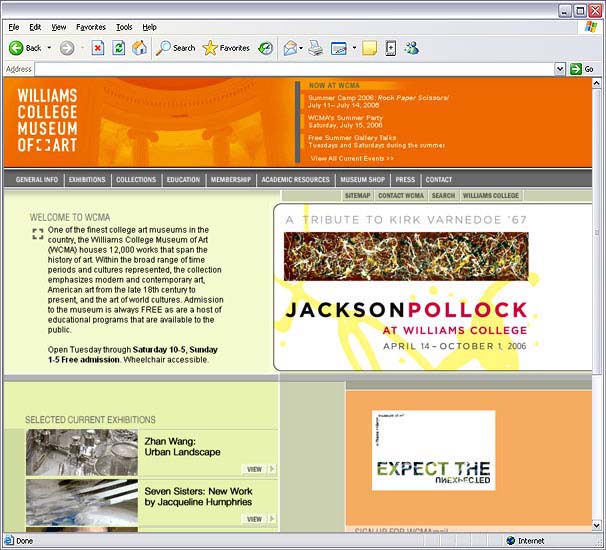Click the Forward arrow icon
Screen dimensions: 606x550
pyautogui.click(x=67, y=48)
